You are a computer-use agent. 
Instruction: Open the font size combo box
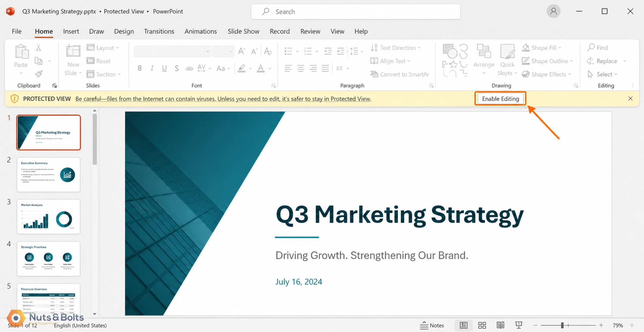click(x=223, y=51)
